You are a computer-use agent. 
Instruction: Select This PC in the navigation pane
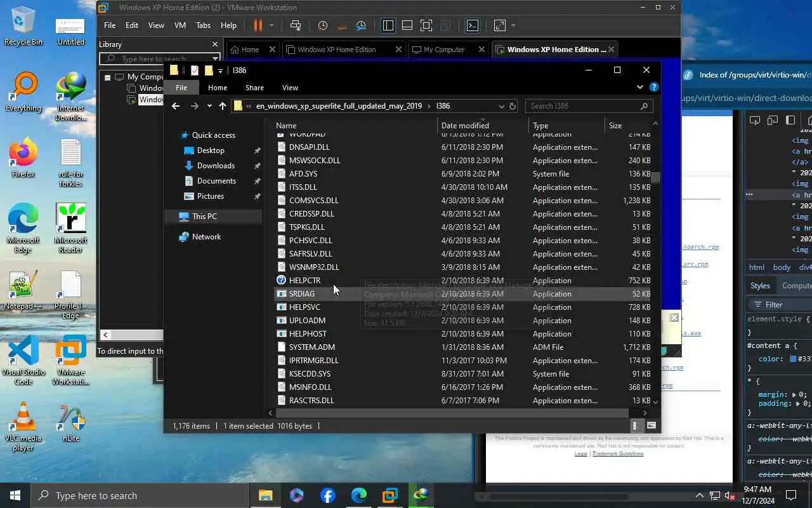204,217
